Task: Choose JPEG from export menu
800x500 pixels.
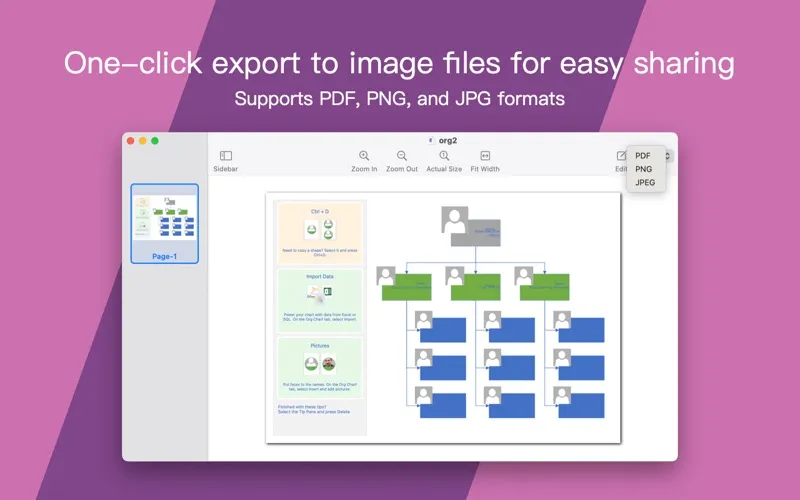Action: pyautogui.click(x=645, y=182)
